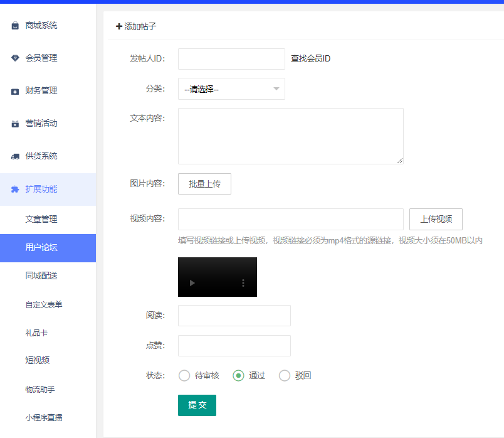This screenshot has height=438, width=504.
Task: Click the black video preview thumbnail
Action: tap(218, 277)
